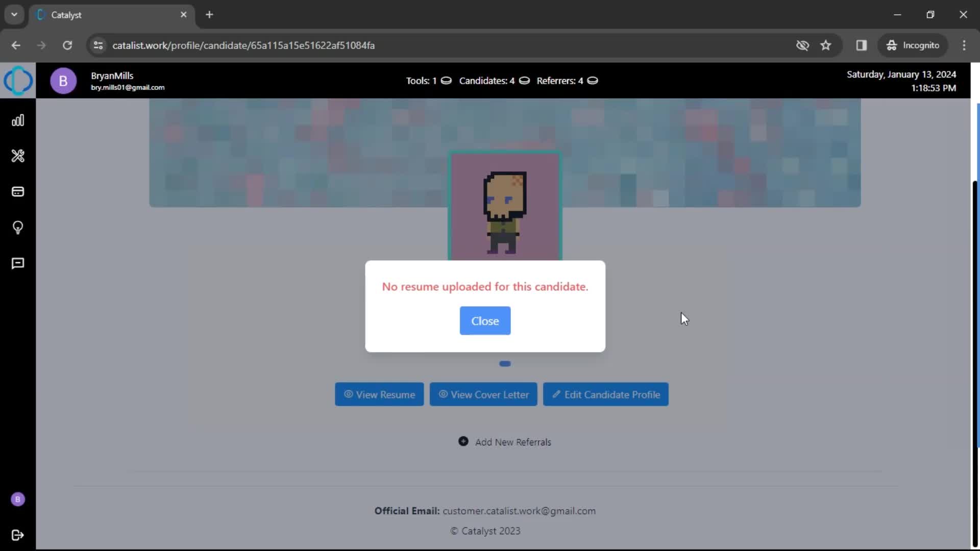Image resolution: width=980 pixels, height=551 pixels.
Task: Close the no resume alert dialog
Action: [x=484, y=321]
